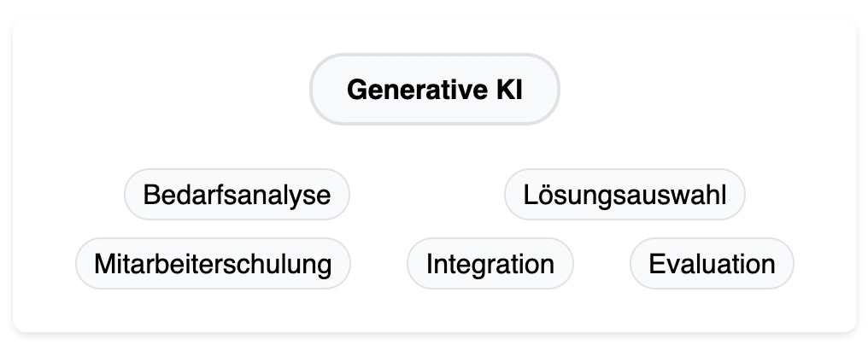Expand the Generative KI mind map root
The width and height of the screenshot is (868, 345).
[435, 89]
